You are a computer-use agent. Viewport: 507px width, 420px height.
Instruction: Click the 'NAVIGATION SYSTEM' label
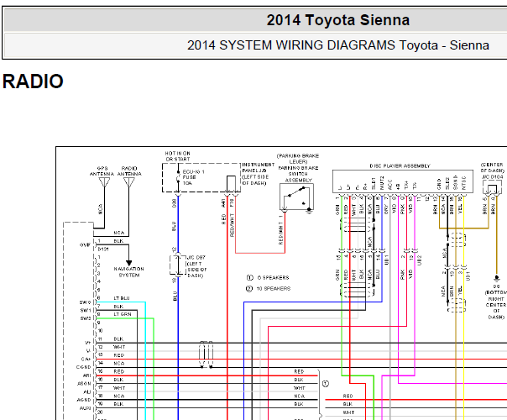point(129,272)
